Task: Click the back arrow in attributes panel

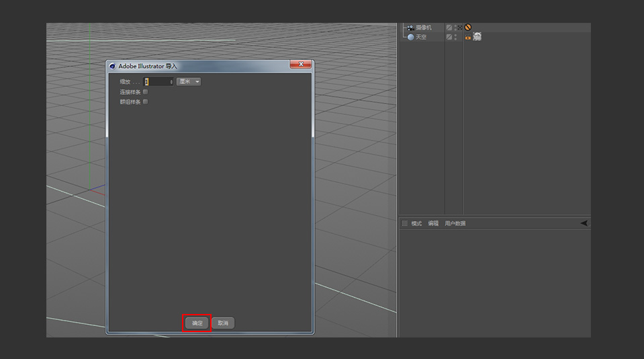Action: click(584, 223)
